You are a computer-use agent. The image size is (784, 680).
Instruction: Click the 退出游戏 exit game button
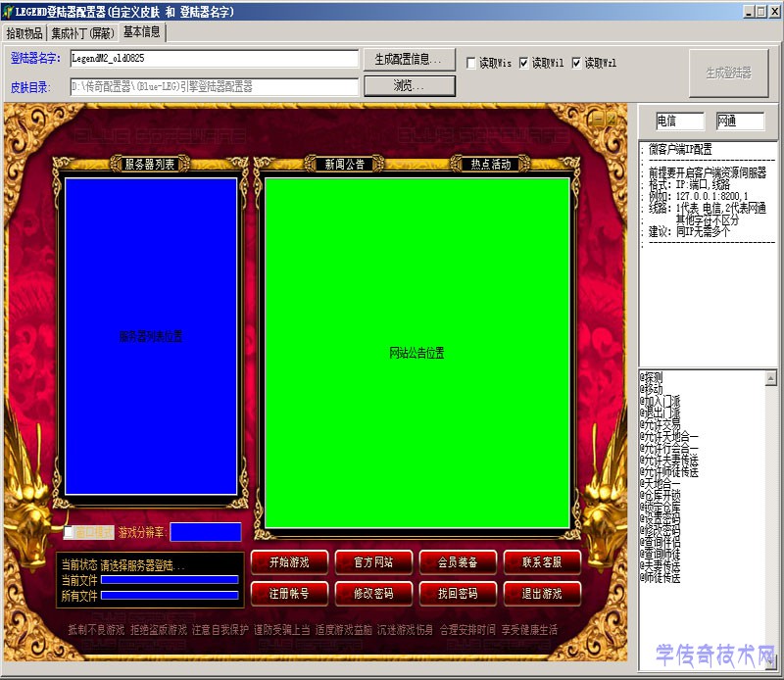coord(542,594)
